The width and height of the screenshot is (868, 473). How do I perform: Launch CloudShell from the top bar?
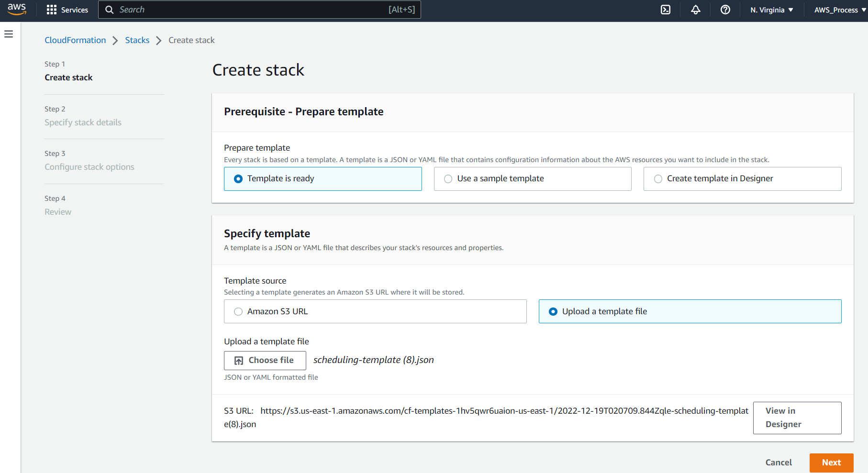(666, 10)
